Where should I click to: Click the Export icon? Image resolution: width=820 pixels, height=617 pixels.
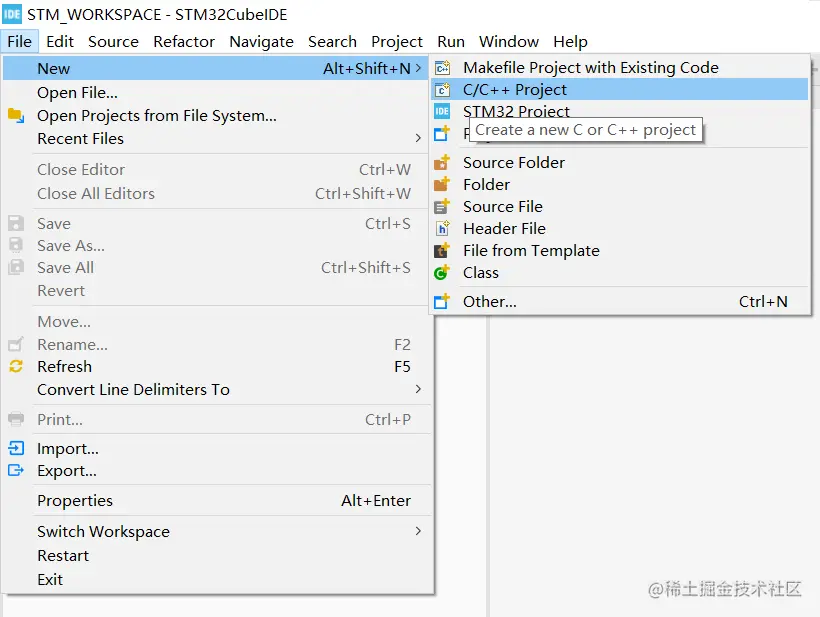16,470
